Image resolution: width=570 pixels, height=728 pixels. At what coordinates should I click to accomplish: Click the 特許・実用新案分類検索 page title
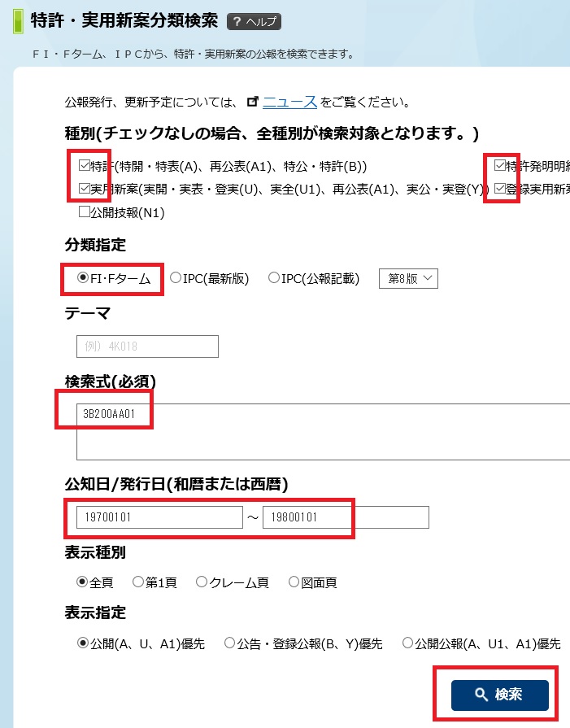click(x=124, y=21)
